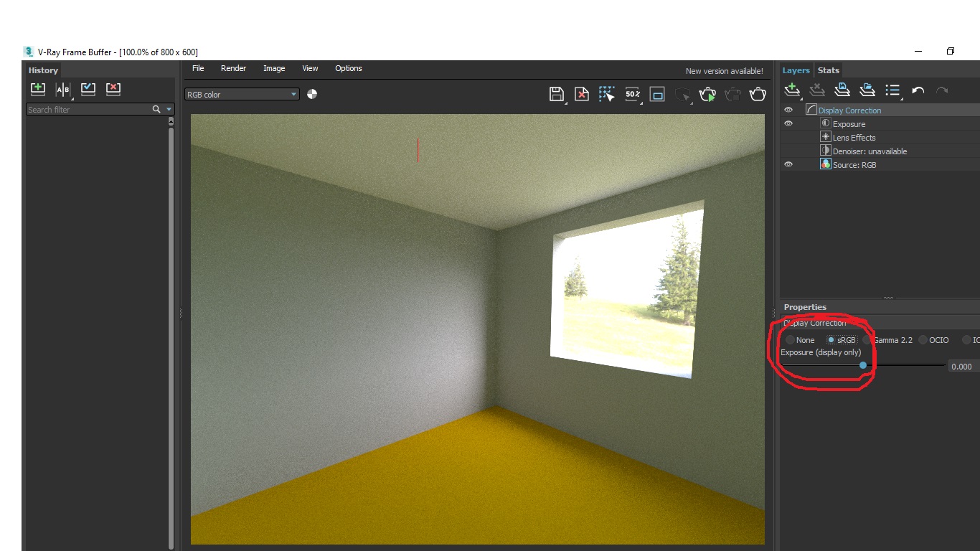The image size is (980, 551).
Task: Open the A/B compare tool
Action: pos(64,90)
